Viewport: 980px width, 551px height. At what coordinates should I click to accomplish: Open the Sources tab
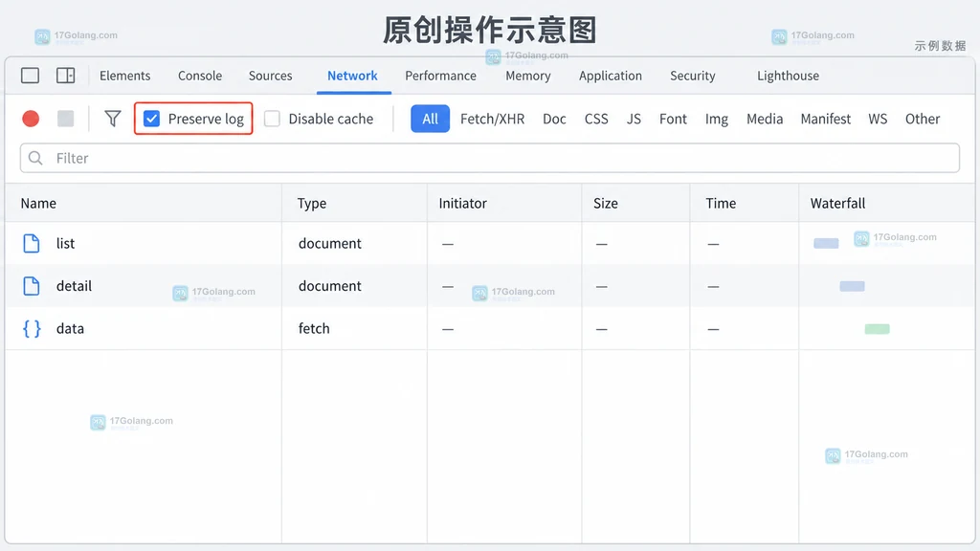coord(271,76)
